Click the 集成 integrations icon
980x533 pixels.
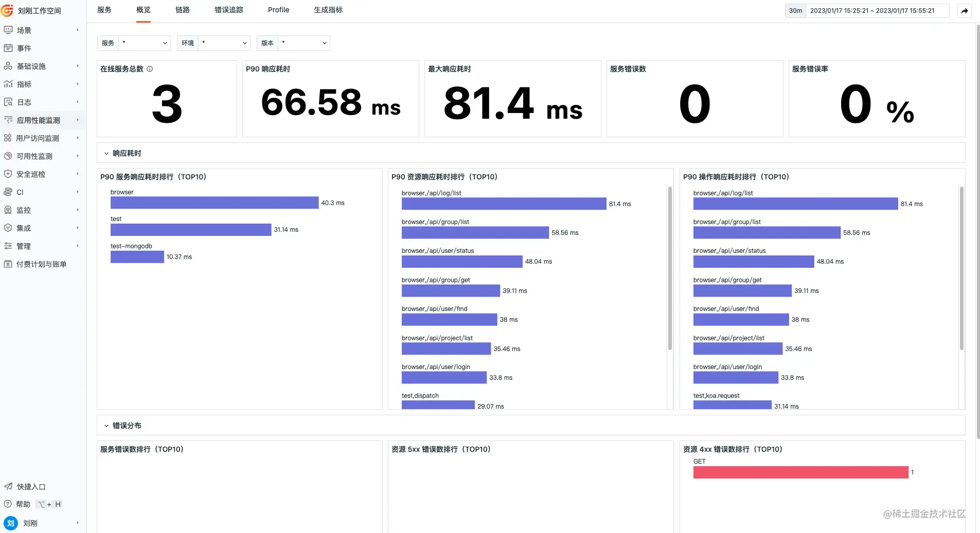coord(8,228)
